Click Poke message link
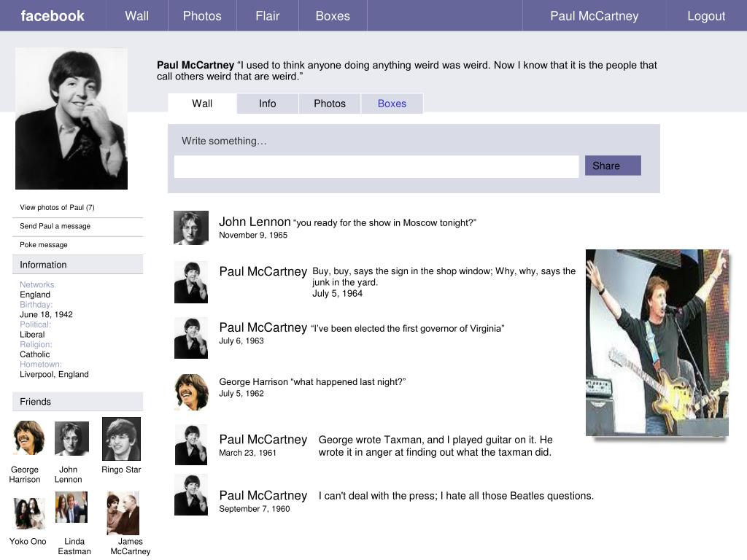The width and height of the screenshot is (747, 560). pyautogui.click(x=44, y=245)
